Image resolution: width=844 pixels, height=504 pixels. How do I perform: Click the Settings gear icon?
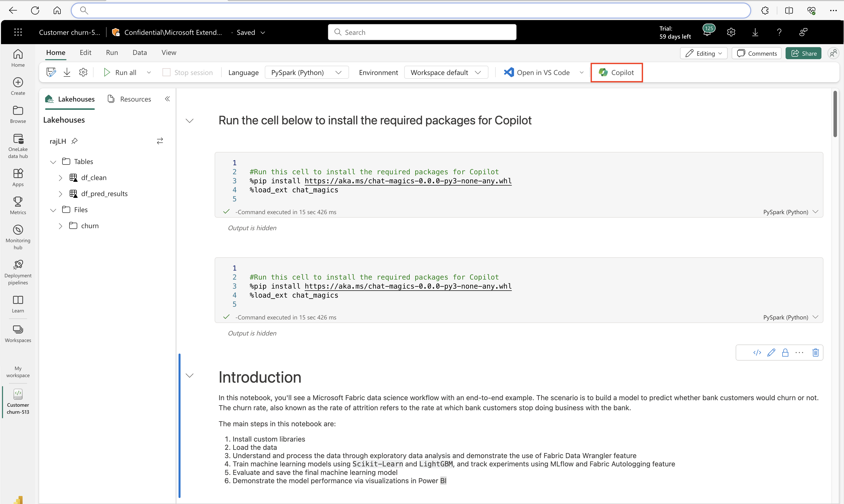point(731,32)
